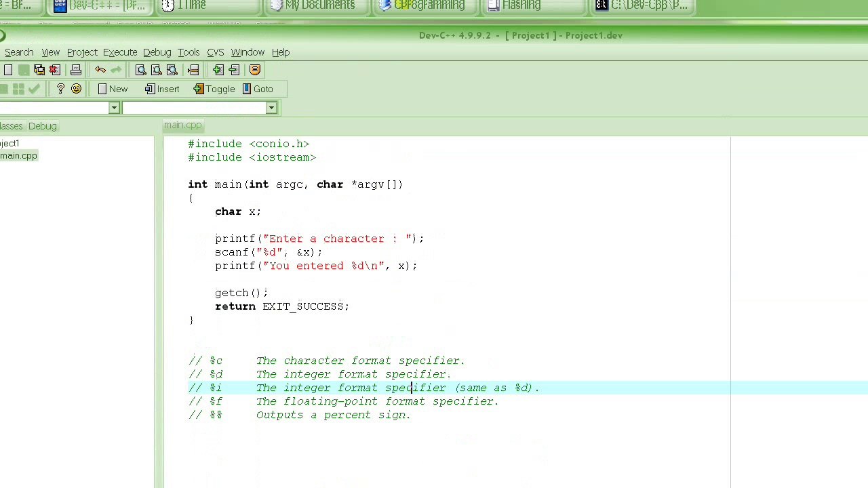Screen dimensions: 868x488
Task: Click the 'getch();' line
Action: [x=241, y=293]
